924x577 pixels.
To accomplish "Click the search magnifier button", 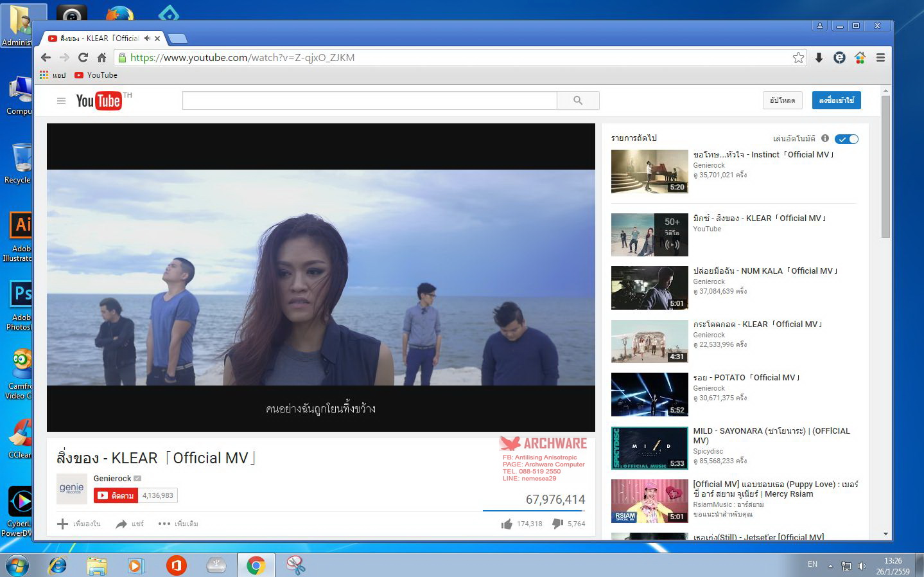I will tap(578, 100).
